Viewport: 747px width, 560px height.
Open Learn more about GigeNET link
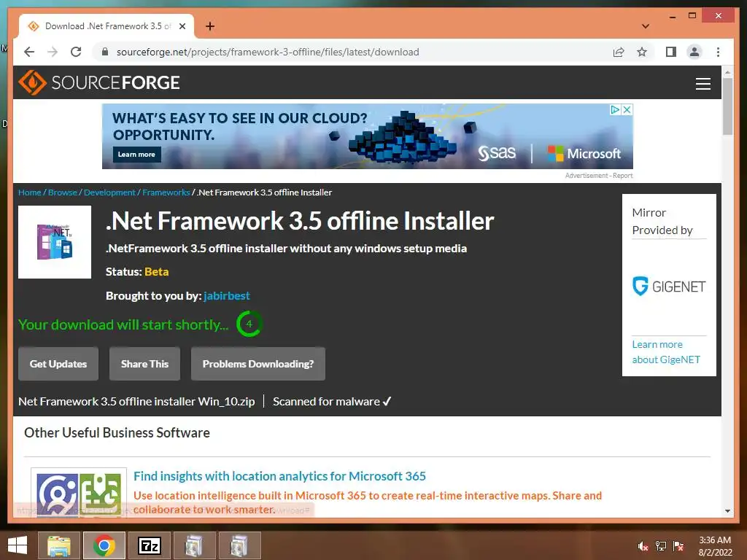pos(666,352)
